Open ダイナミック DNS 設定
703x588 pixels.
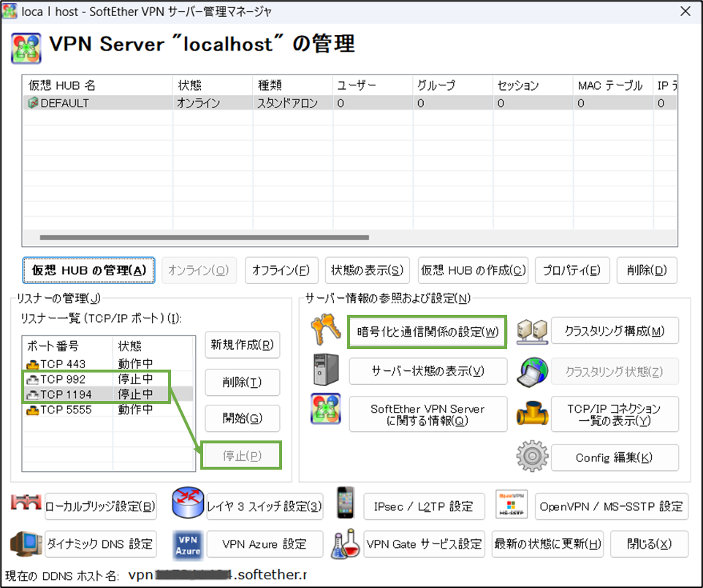coord(101,544)
